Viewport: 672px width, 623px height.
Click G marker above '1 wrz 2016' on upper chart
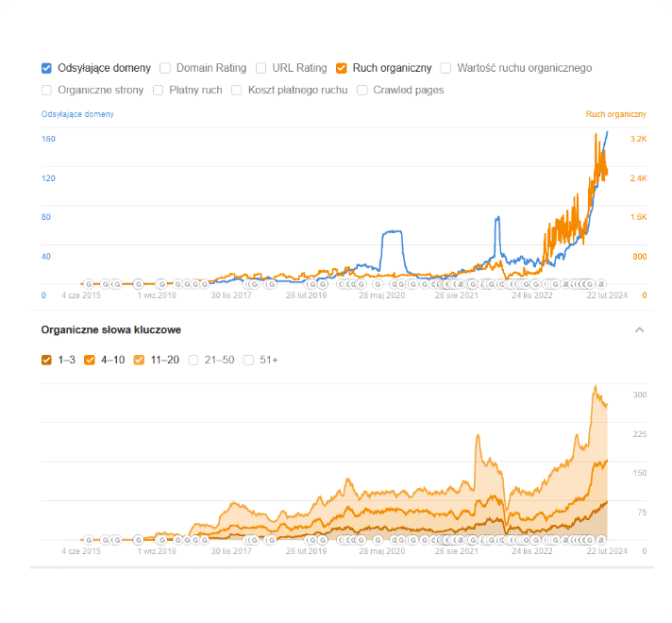tap(162, 283)
